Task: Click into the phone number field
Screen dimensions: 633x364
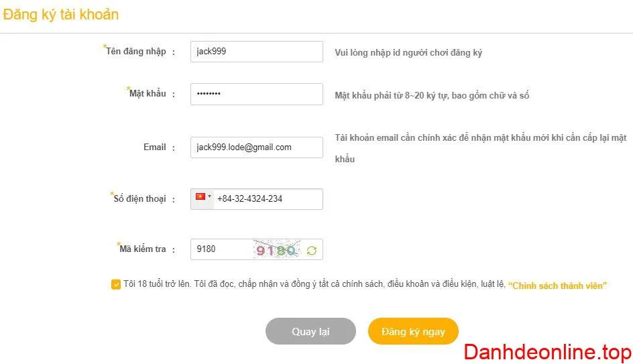Action: (268, 199)
